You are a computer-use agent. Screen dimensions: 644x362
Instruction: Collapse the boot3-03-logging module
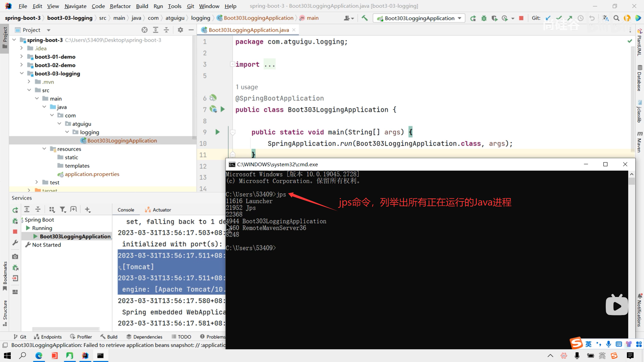(22, 73)
